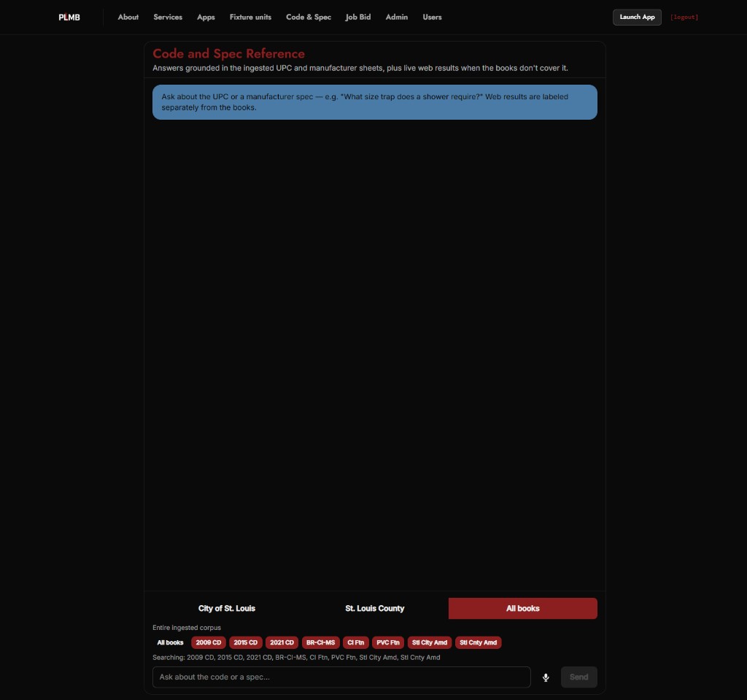Screen dimensions: 747x700
Task: Click the microphone voice input icon
Action: click(x=546, y=677)
